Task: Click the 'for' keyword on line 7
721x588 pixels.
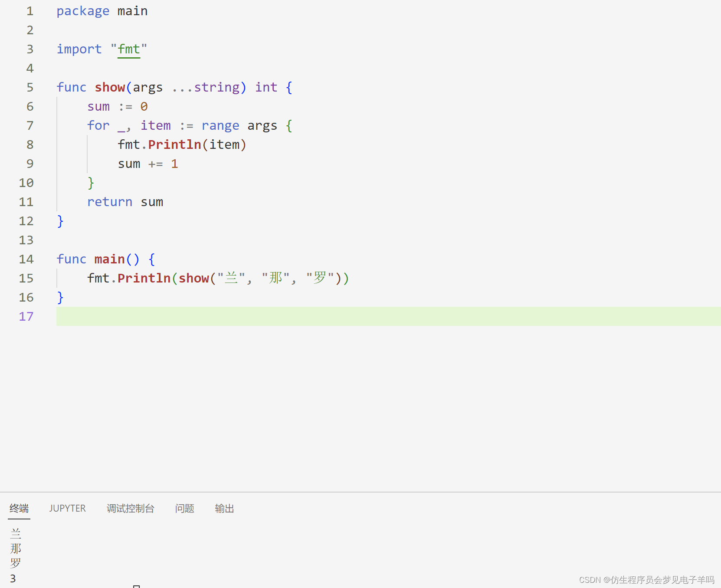Action: point(98,125)
